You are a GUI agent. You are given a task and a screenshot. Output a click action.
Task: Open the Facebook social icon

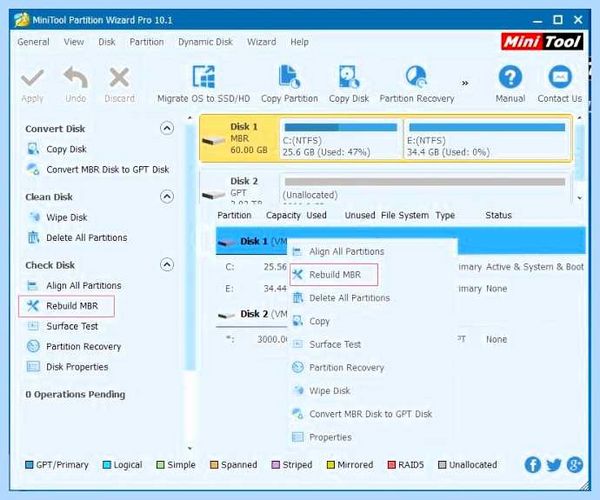532,464
